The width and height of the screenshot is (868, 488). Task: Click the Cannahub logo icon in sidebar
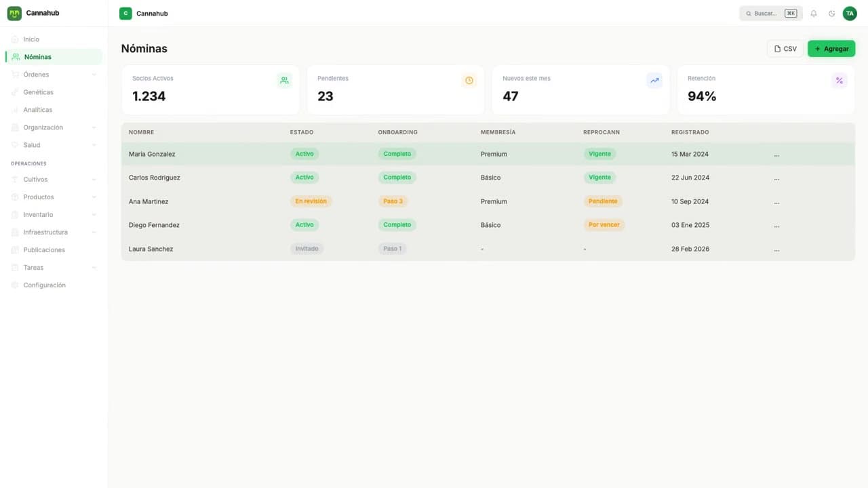click(14, 13)
